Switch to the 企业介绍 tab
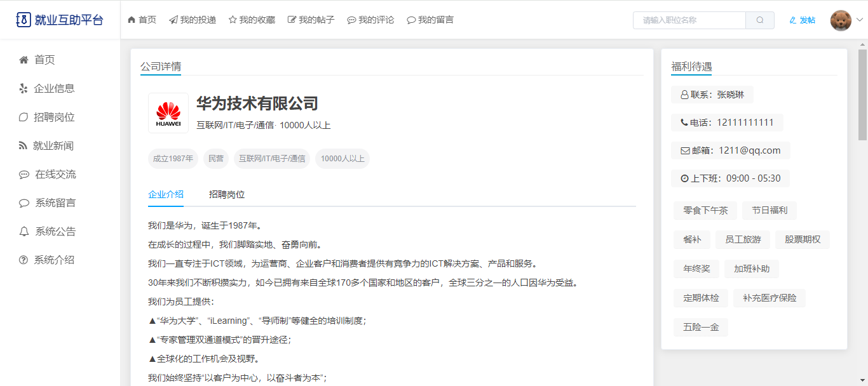This screenshot has width=868, height=386. click(166, 194)
